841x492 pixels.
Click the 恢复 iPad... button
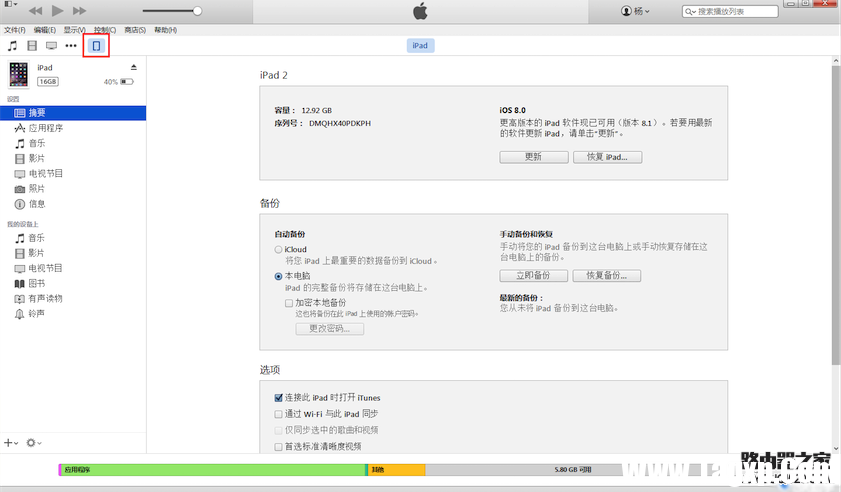click(x=607, y=157)
